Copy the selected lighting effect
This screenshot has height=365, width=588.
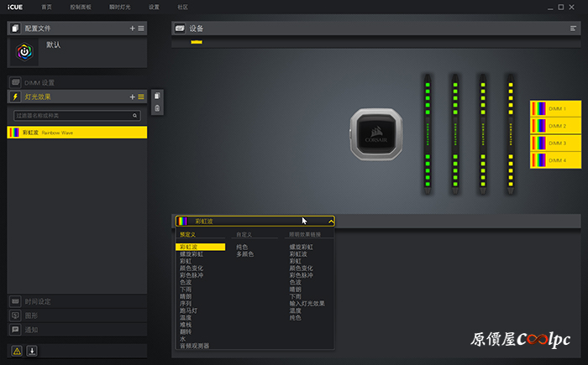click(157, 96)
